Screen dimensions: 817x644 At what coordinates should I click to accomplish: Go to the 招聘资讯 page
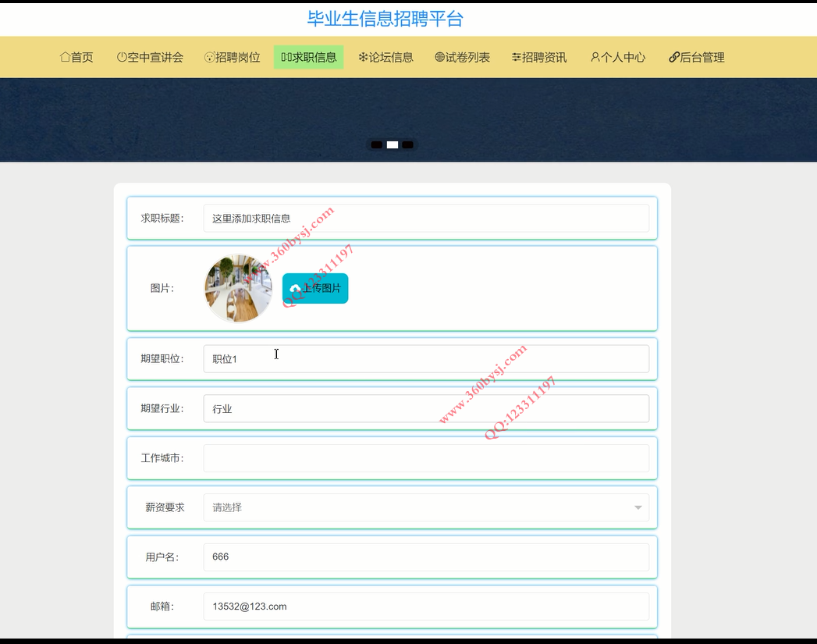[x=539, y=57]
